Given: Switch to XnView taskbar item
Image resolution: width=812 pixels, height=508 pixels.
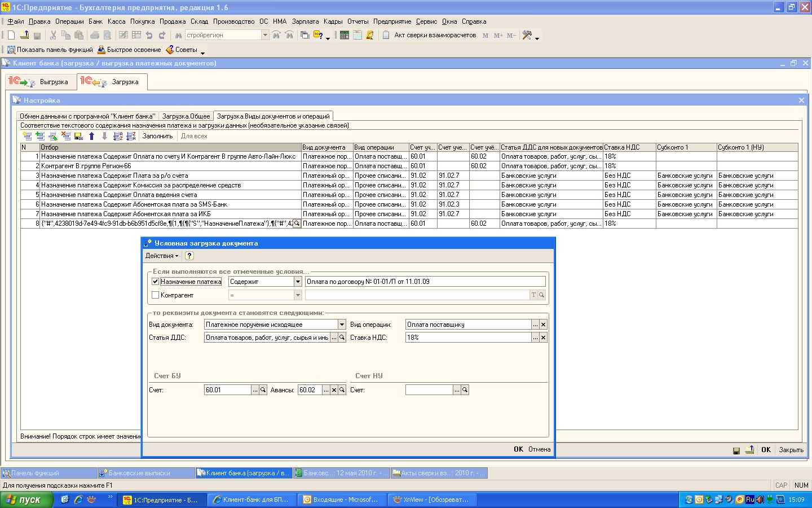Looking at the screenshot, I should pos(433,500).
